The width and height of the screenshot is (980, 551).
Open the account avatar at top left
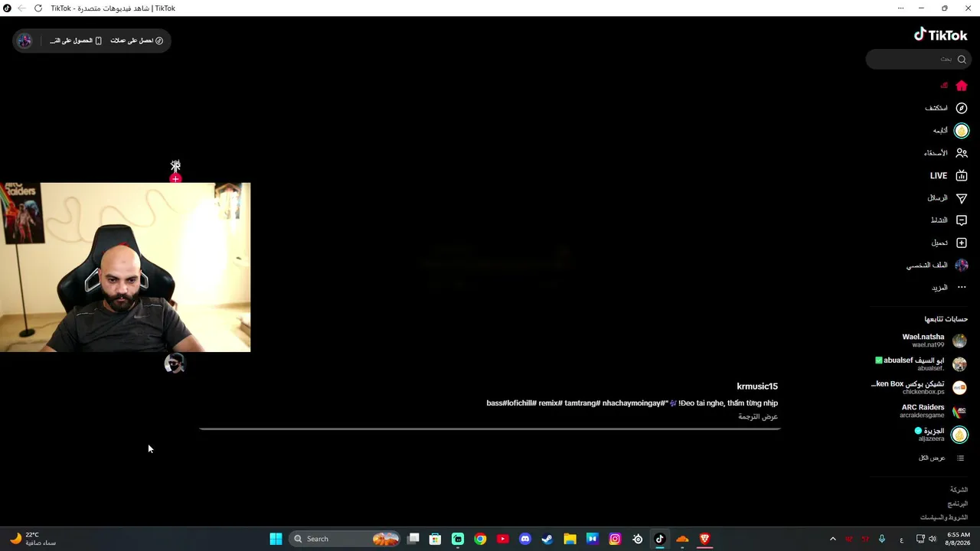coord(24,41)
